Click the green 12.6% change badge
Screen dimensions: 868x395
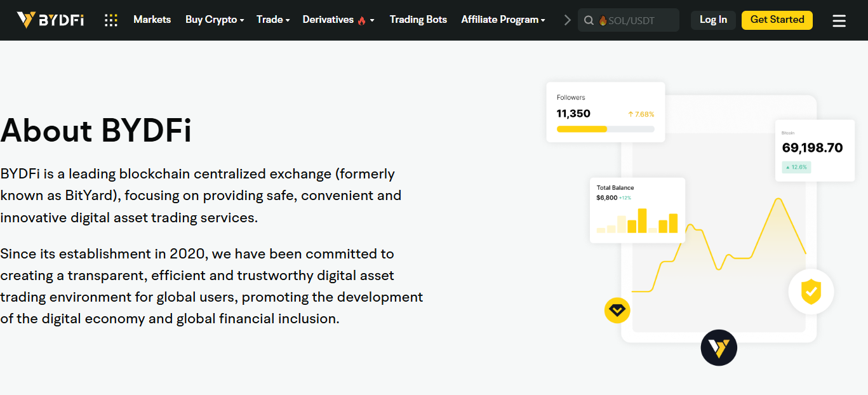tap(796, 167)
